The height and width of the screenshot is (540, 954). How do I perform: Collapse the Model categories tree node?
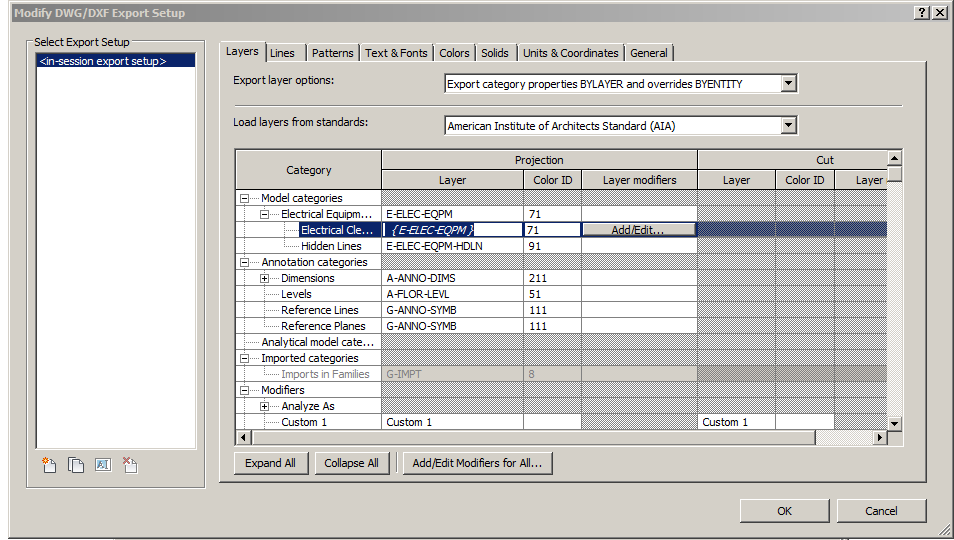245,198
